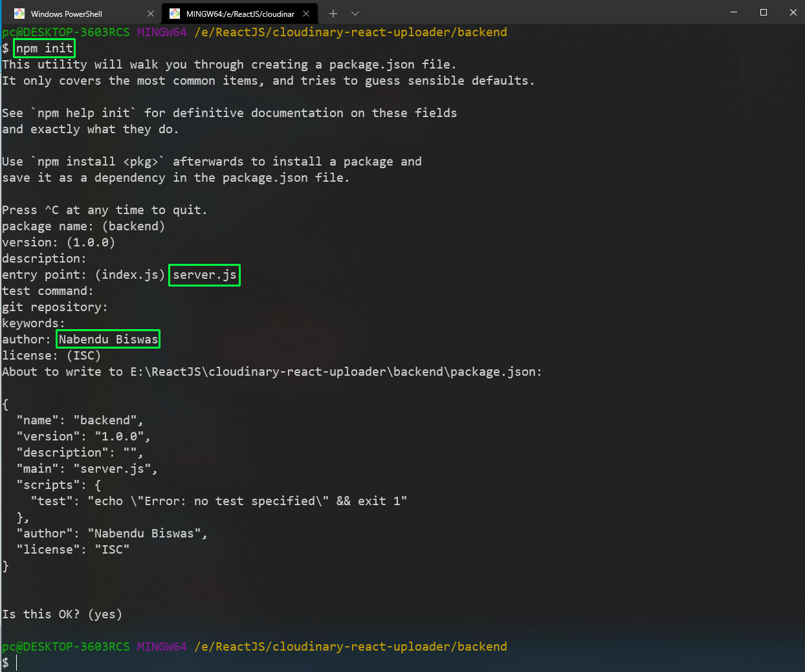Click the PowerShell tab's icon
Image resolution: width=805 pixels, height=672 pixels.
(x=19, y=14)
